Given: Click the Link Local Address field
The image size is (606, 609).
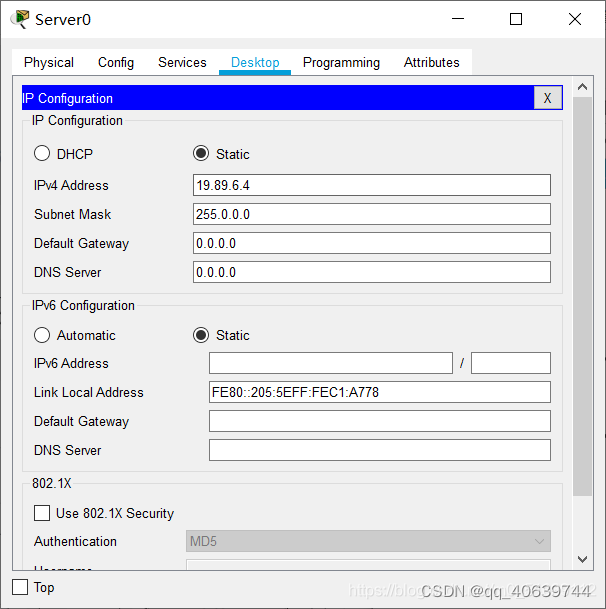Looking at the screenshot, I should click(380, 392).
